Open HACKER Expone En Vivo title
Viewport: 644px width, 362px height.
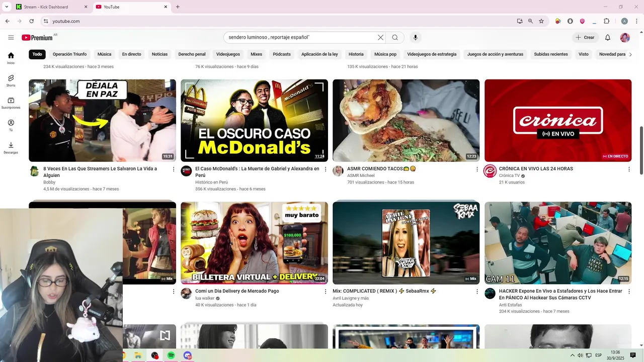pos(560,294)
